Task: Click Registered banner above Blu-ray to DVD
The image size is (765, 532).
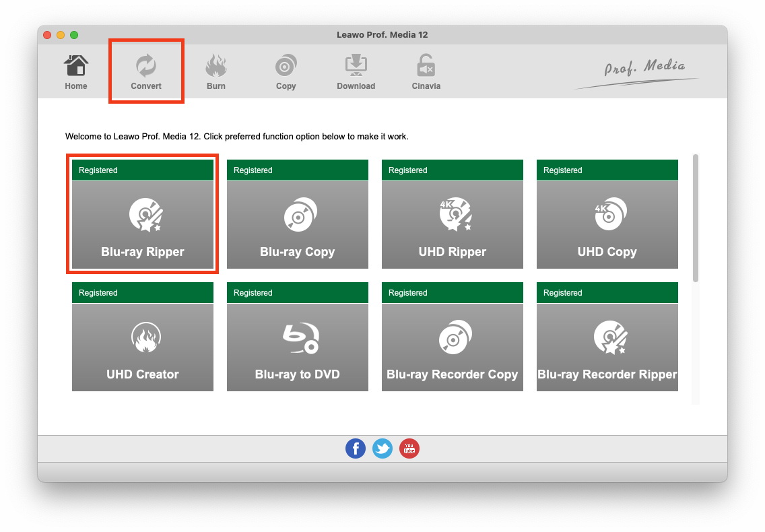Action: [298, 292]
